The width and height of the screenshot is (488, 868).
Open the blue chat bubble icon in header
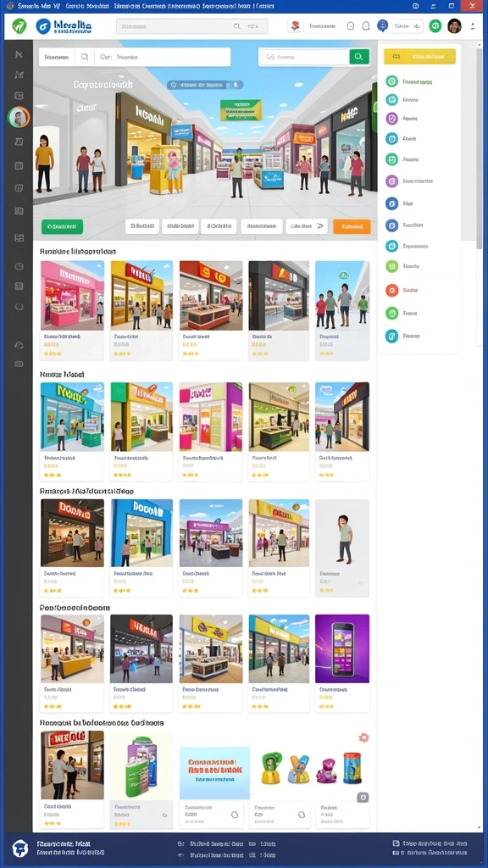coord(382,25)
